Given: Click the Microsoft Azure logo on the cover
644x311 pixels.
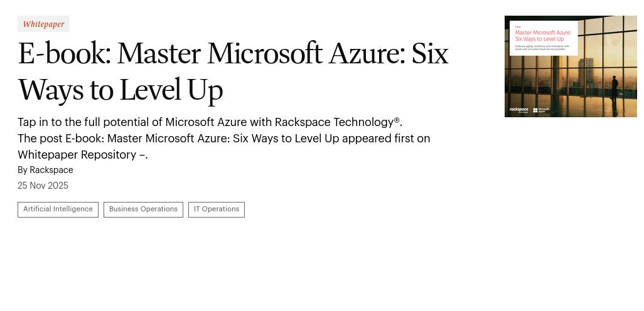Looking at the screenshot, I should pyautogui.click(x=541, y=110).
